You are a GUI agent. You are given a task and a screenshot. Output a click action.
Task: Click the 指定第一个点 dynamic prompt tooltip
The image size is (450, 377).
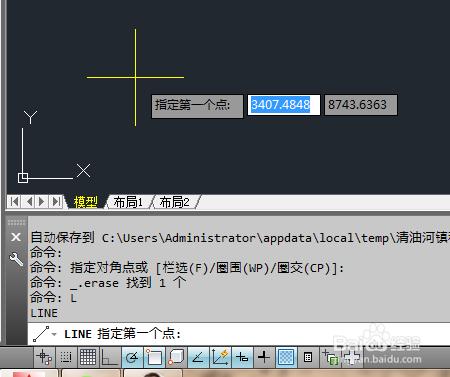coord(197,106)
